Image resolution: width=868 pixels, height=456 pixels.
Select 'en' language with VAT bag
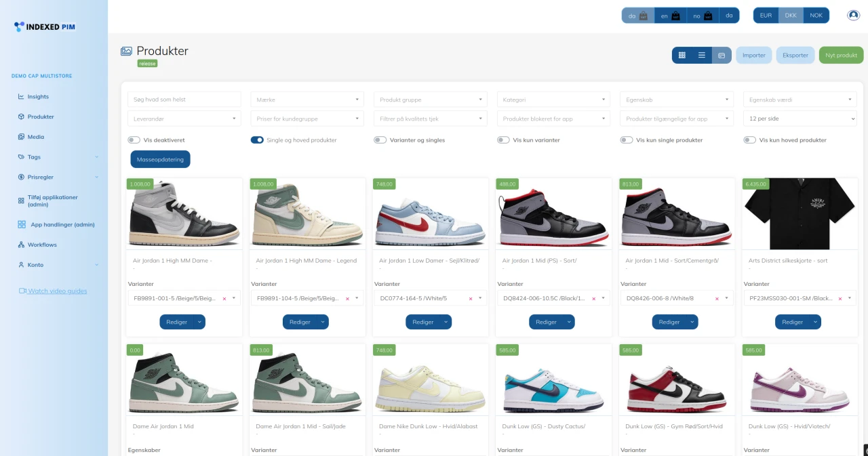pyautogui.click(x=671, y=16)
